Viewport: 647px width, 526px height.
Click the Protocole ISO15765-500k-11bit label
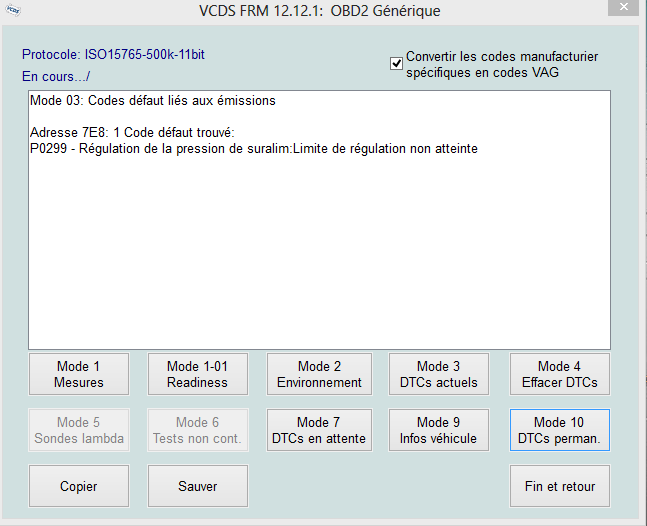pyautogui.click(x=113, y=54)
